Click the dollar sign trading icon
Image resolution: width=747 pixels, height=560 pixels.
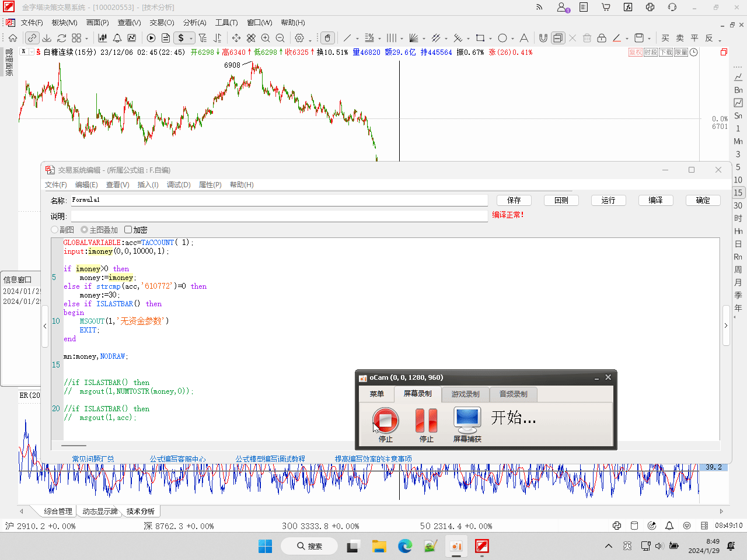tap(181, 38)
